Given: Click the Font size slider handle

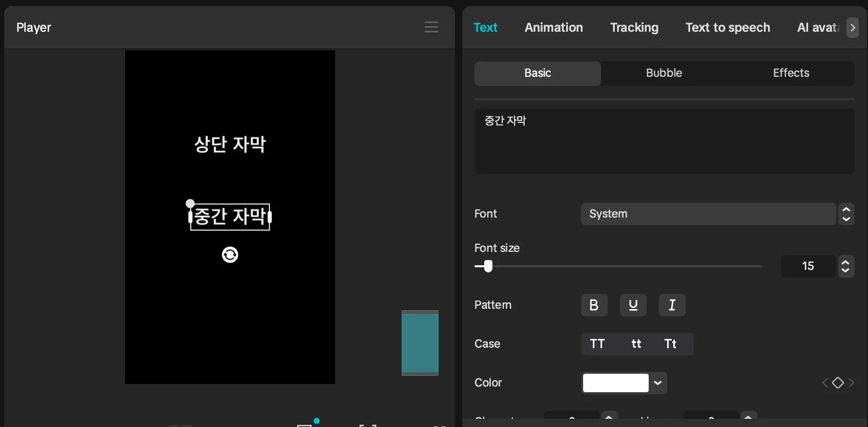Looking at the screenshot, I should coord(488,266).
